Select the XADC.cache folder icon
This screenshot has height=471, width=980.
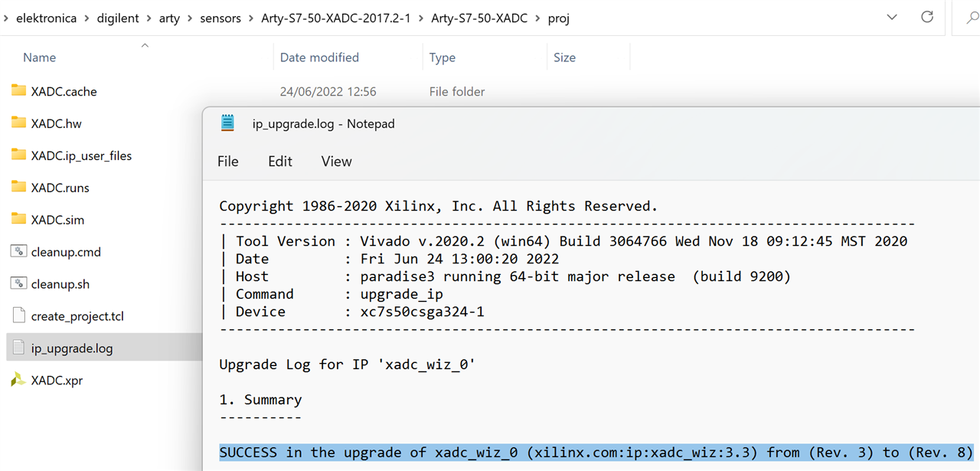19,91
